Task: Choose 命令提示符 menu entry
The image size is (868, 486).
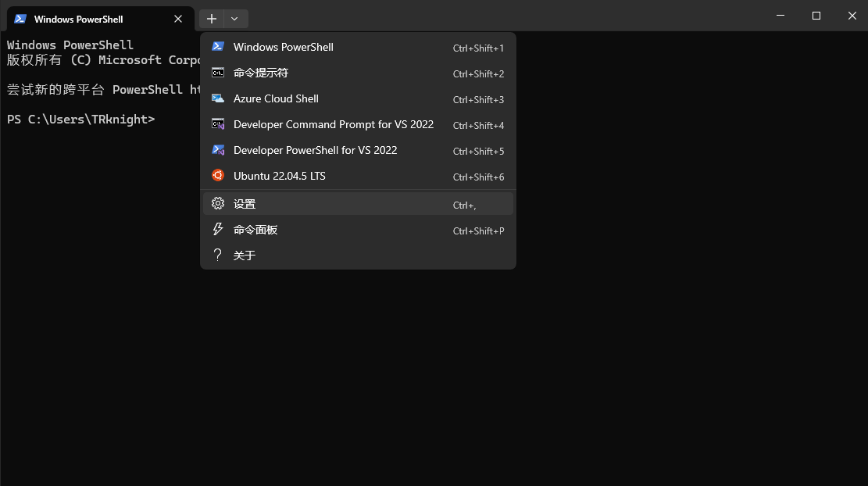Action: coord(261,73)
